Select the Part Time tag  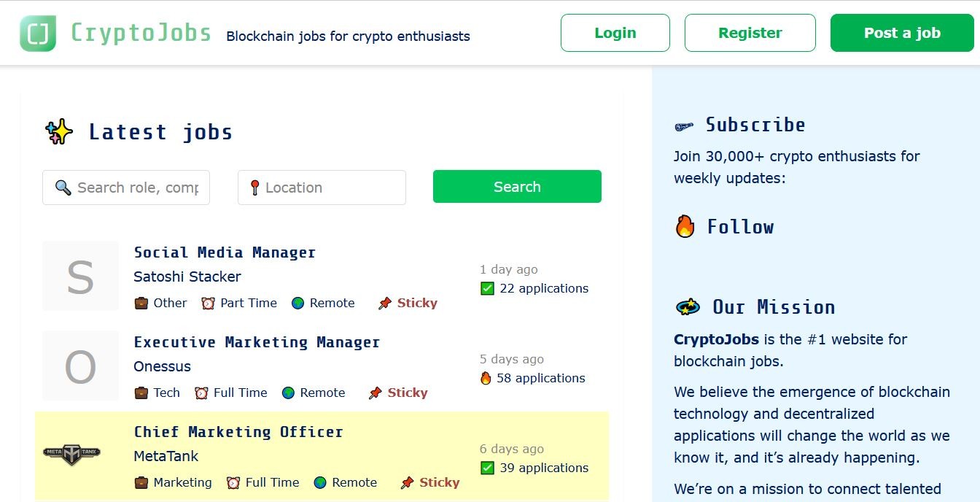coord(249,303)
